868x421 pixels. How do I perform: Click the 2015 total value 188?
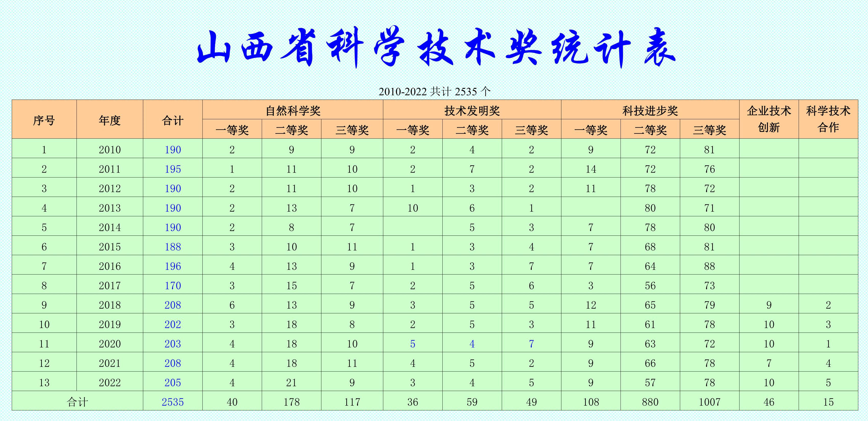tap(172, 246)
